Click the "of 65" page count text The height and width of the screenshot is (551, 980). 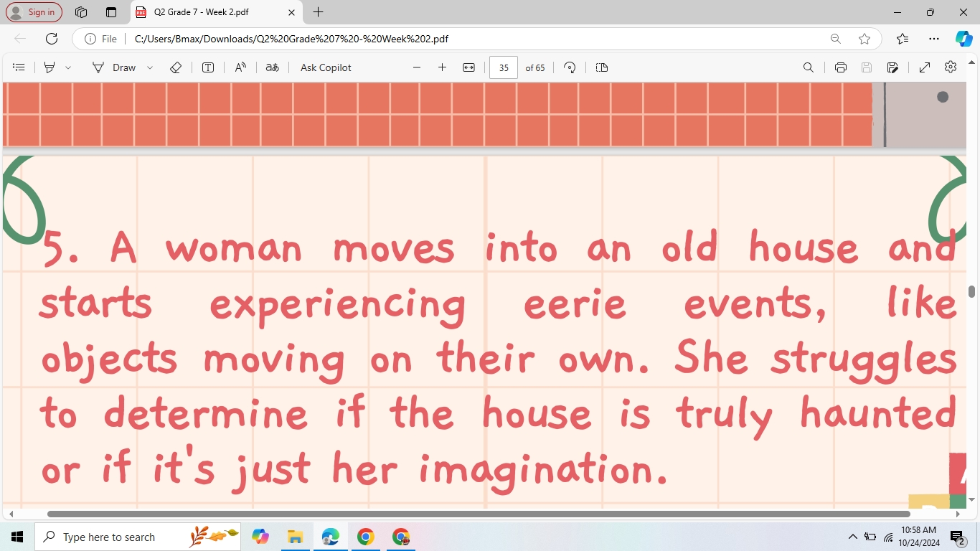[x=535, y=67]
